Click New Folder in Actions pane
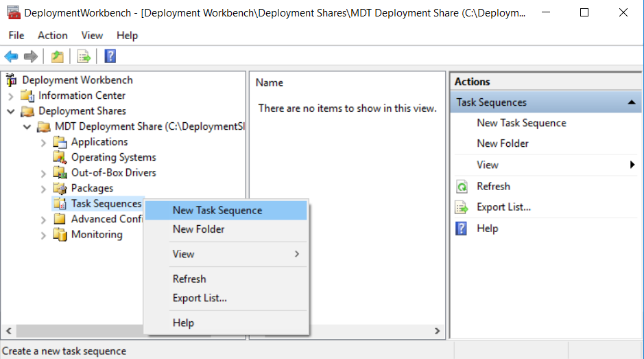 (x=502, y=143)
